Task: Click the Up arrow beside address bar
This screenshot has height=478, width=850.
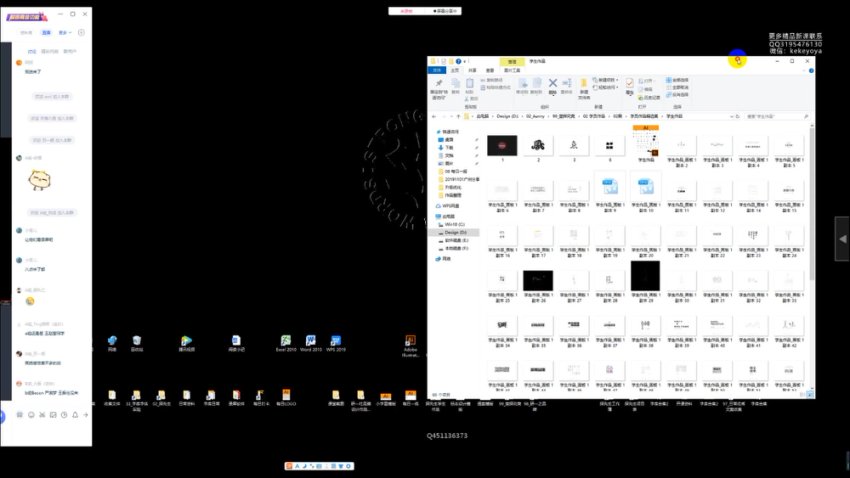Action: click(x=458, y=117)
